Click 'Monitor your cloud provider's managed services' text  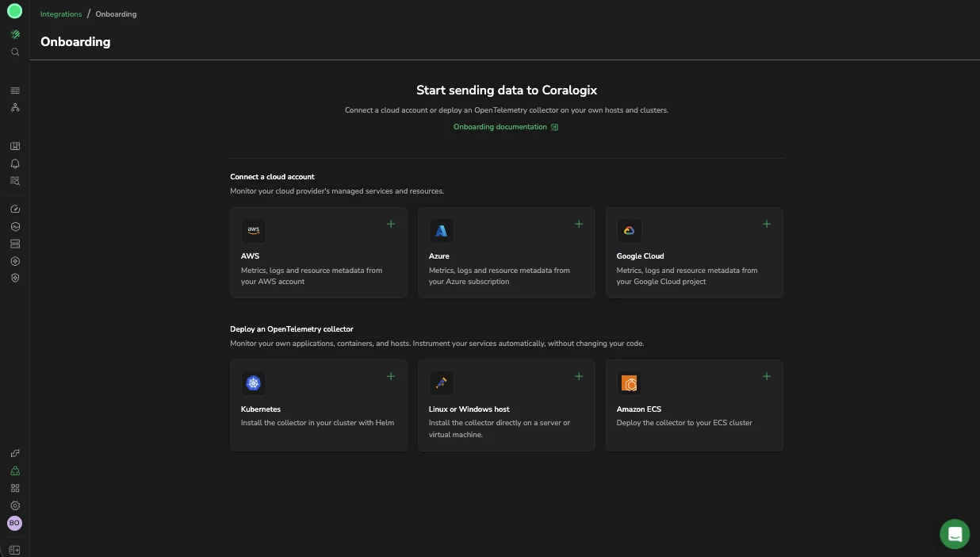coord(337,191)
